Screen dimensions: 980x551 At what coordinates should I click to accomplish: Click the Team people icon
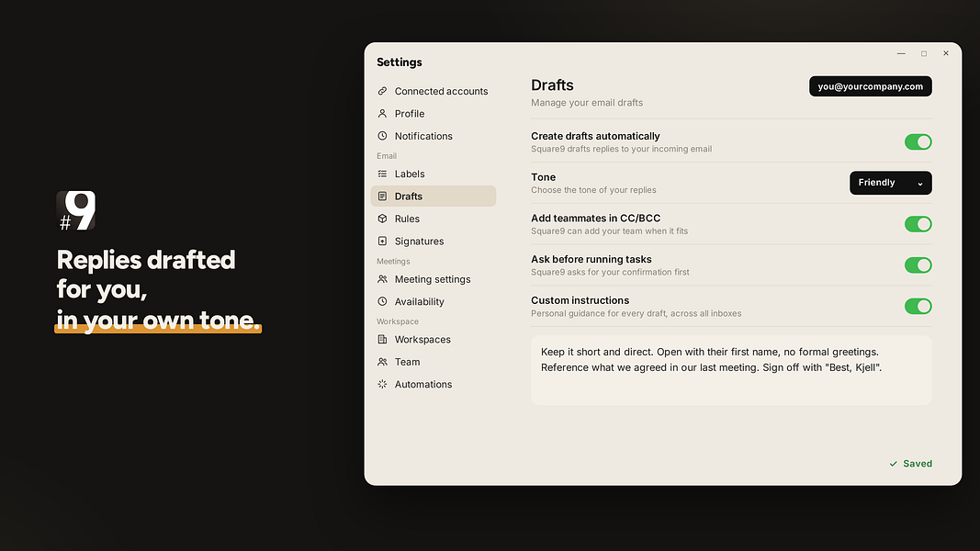click(382, 362)
